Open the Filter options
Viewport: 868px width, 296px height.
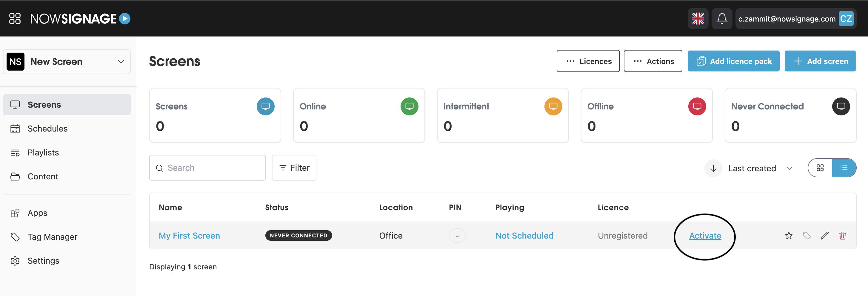294,168
